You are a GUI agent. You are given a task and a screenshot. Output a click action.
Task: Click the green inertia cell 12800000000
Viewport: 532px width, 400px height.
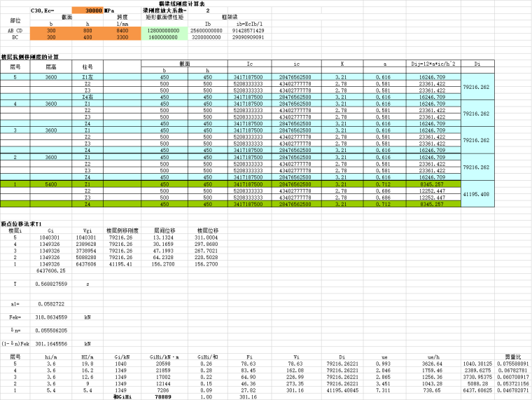pyautogui.click(x=164, y=31)
